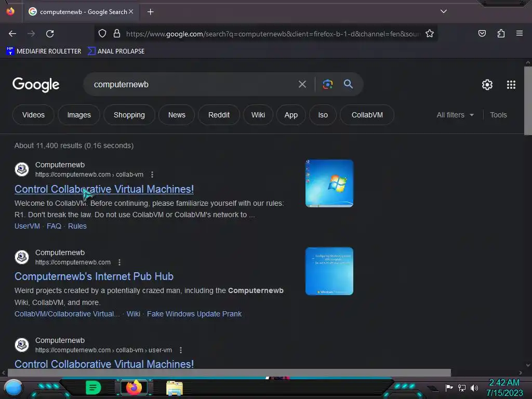532x399 pixels.
Task: Open the Firefox hamburger application menu
Action: [x=519, y=33]
